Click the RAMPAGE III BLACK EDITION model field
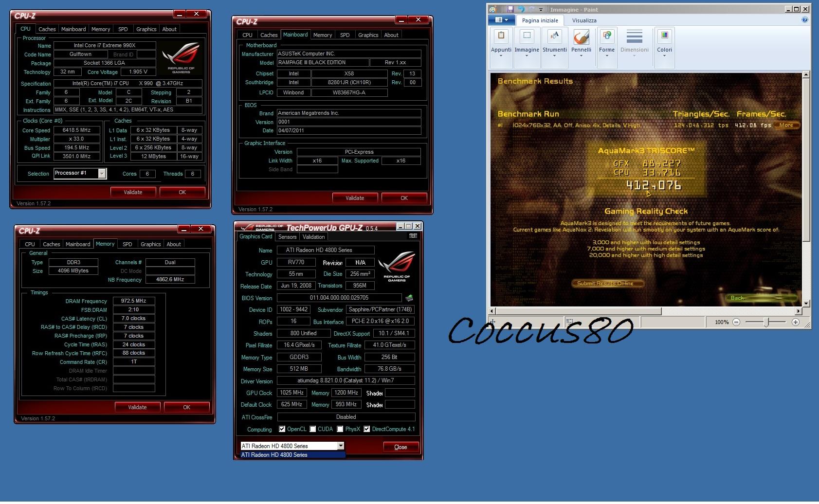 pyautogui.click(x=323, y=63)
